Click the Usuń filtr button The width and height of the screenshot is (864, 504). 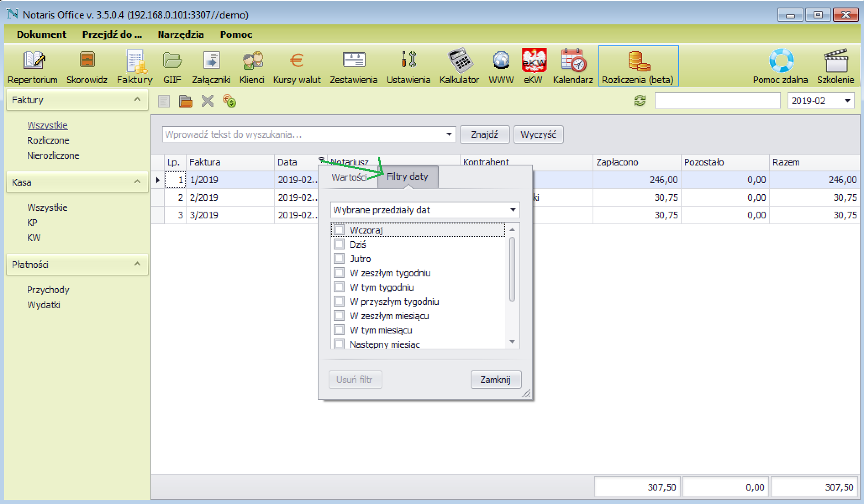[355, 380]
